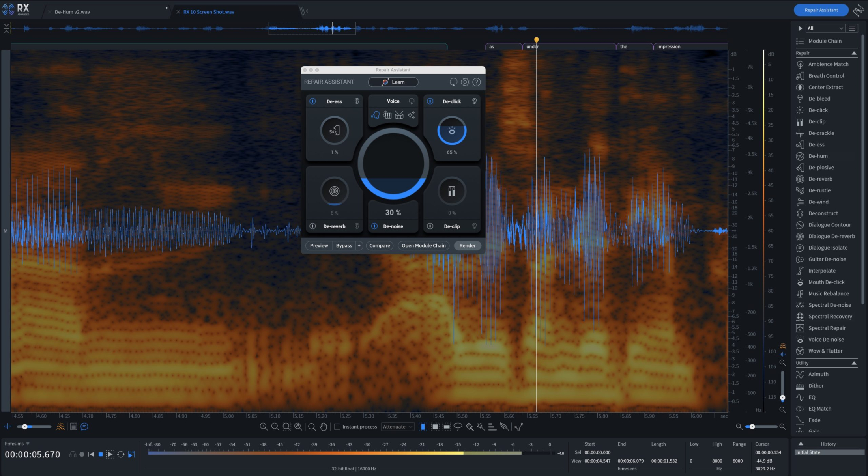Screen dimensions: 868x476
Task: Select the Brush selection tool
Action: [x=469, y=427]
